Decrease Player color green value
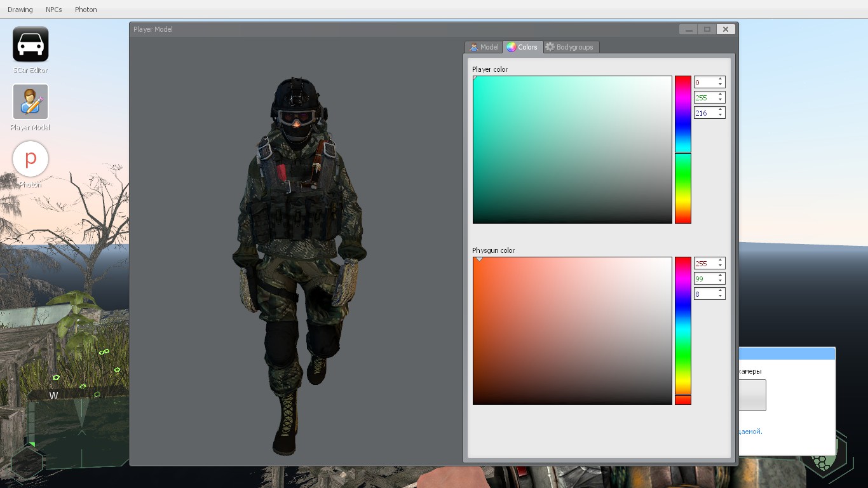The width and height of the screenshot is (868, 488). click(x=721, y=100)
